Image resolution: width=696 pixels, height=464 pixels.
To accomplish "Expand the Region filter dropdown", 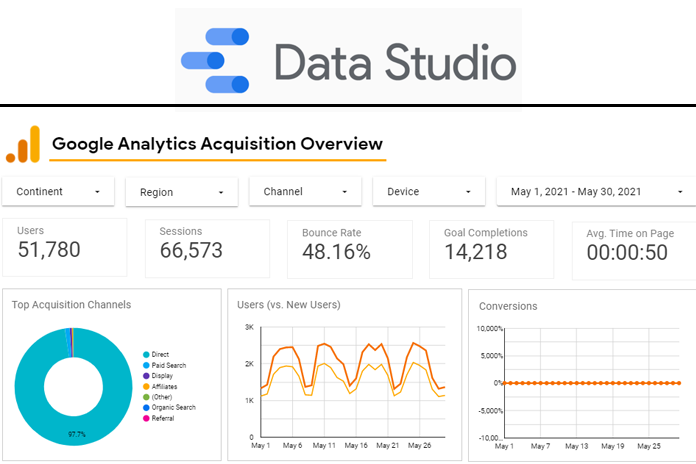I will pos(181,192).
